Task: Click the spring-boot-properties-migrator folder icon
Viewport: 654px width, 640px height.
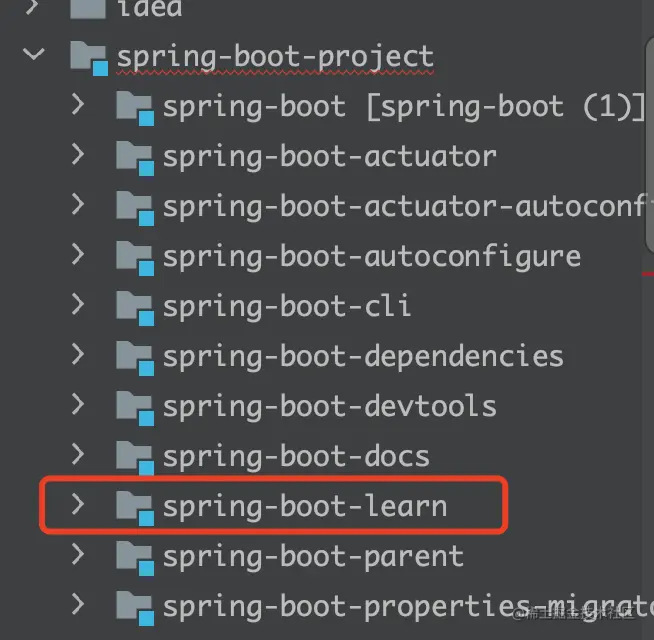Action: [135, 608]
